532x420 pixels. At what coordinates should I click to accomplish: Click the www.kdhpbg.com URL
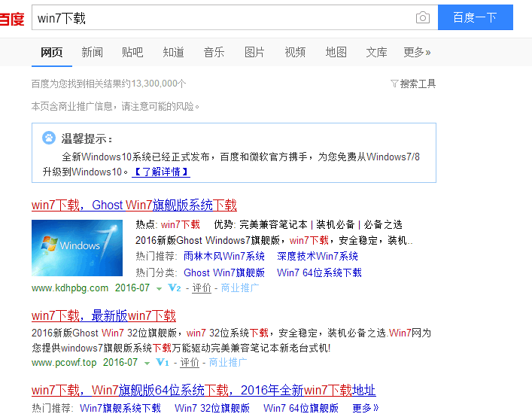pyautogui.click(x=70, y=288)
